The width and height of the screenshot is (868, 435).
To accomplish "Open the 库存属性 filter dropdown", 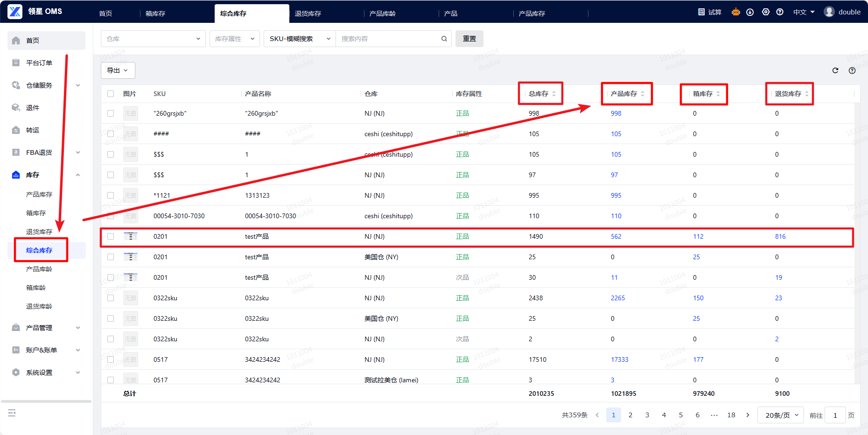I will tap(235, 39).
